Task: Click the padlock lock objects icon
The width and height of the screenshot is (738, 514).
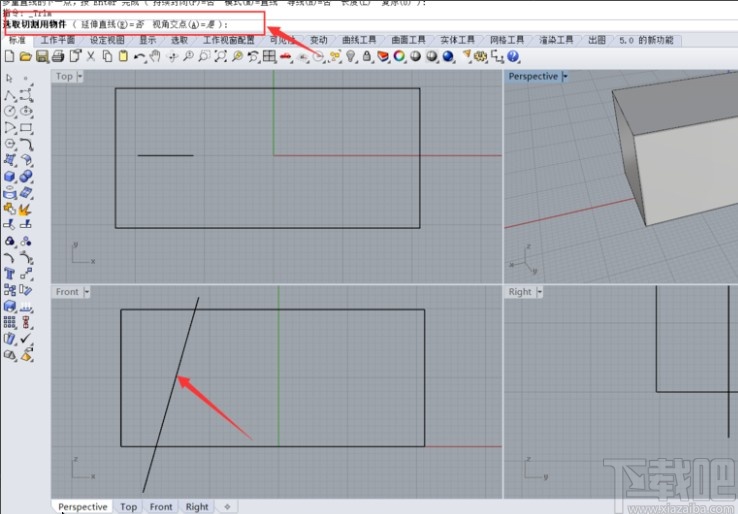Action: tap(367, 57)
